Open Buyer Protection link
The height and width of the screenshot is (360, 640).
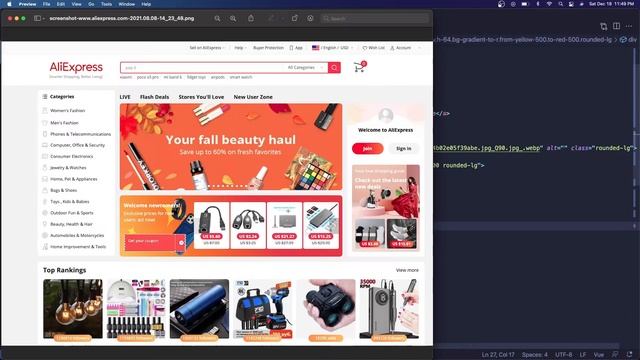(x=268, y=48)
